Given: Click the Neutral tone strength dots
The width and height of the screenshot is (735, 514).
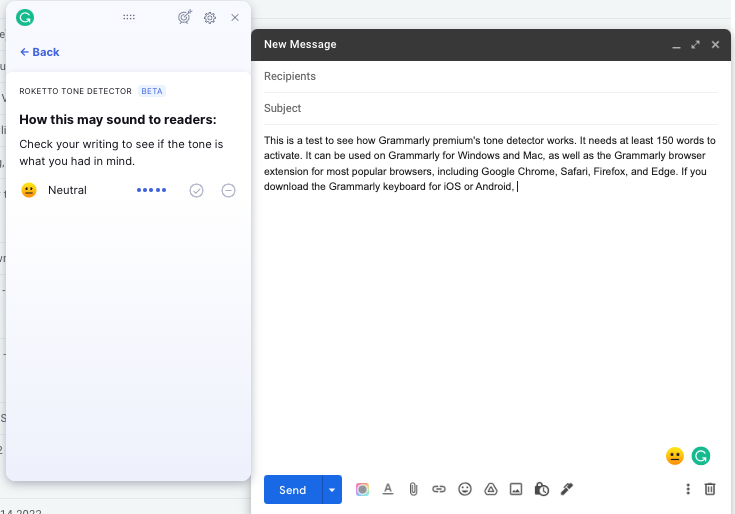Looking at the screenshot, I should [x=151, y=190].
